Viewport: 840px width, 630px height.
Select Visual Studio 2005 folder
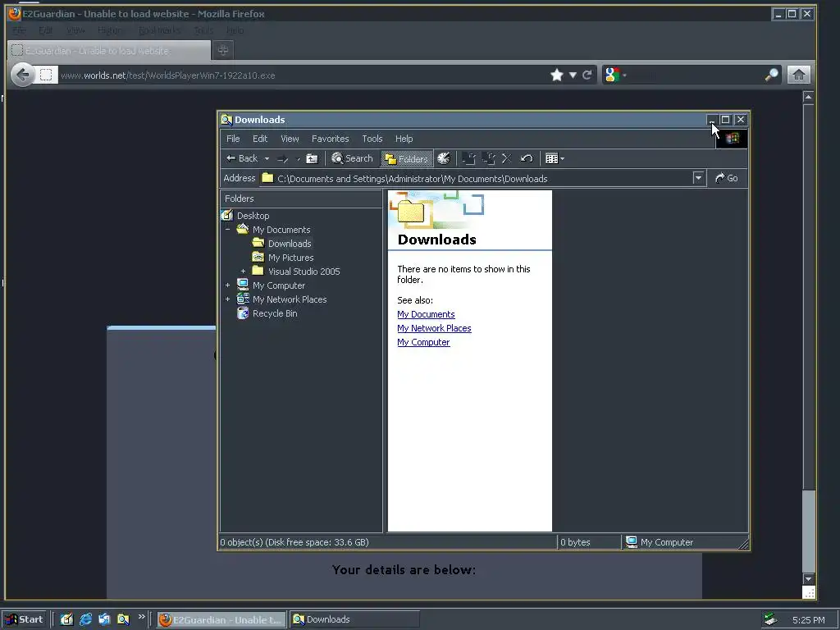coord(304,272)
